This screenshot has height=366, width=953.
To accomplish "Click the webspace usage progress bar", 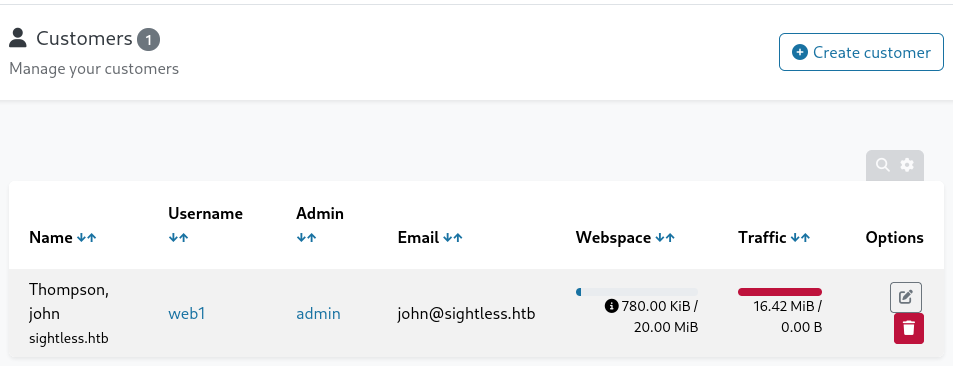I will [x=637, y=292].
